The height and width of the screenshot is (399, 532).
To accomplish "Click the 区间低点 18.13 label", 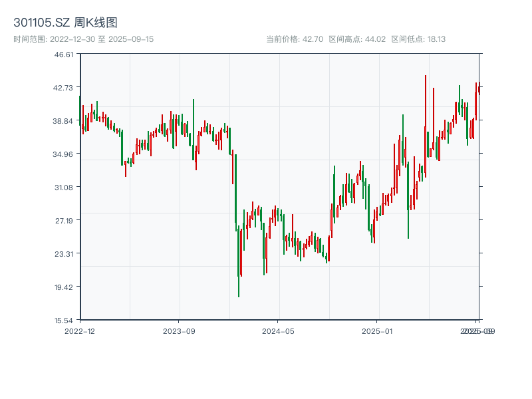I will point(418,39).
